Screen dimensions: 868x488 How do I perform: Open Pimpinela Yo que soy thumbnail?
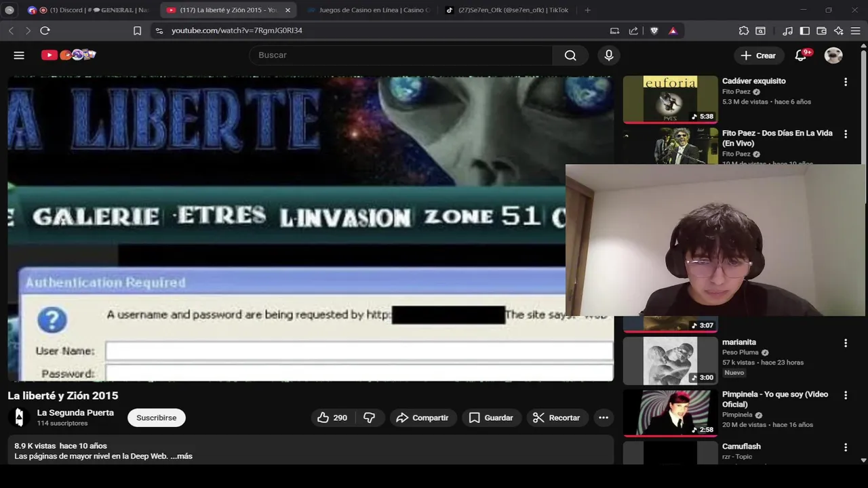click(x=670, y=413)
